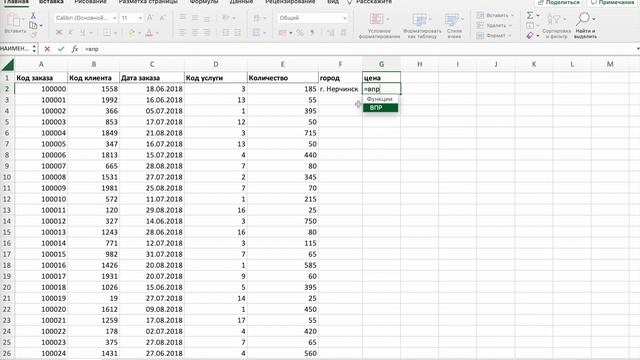
Task: Click the Accounting currency format icon
Action: [282, 33]
